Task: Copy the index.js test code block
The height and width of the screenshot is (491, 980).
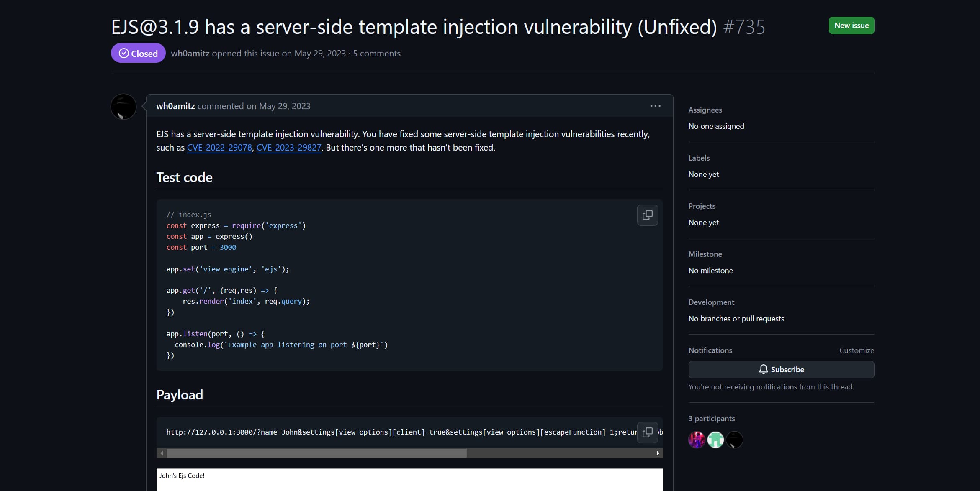Action: 647,215
